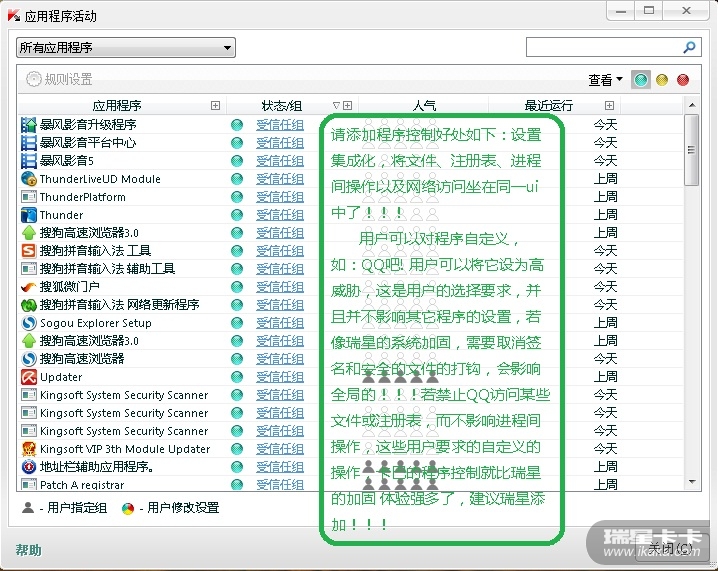Image resolution: width=718 pixels, height=571 pixels.
Task: Click the vertical scrollbar thumb
Action: (691, 150)
